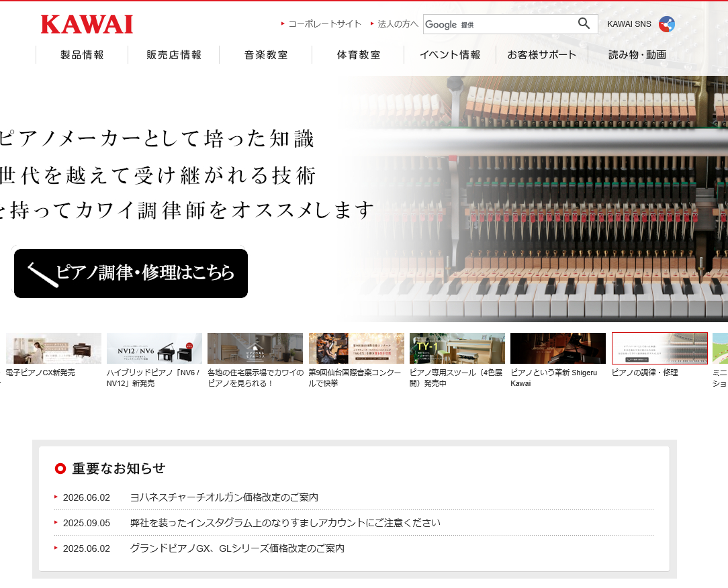The image size is (728, 588).
Task: Click the ピアノ調律・修理はこちら button
Action: coord(131,273)
